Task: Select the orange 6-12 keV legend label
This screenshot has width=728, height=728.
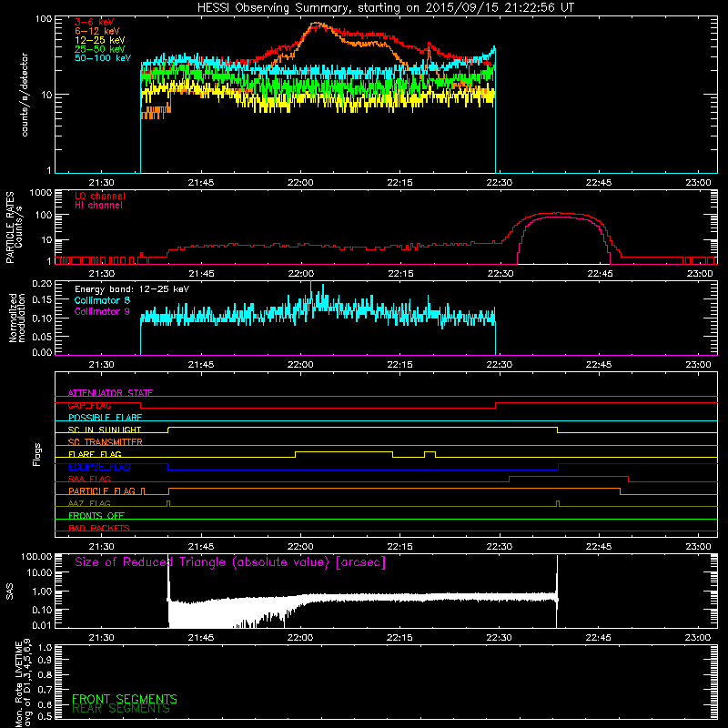Action: [x=97, y=31]
